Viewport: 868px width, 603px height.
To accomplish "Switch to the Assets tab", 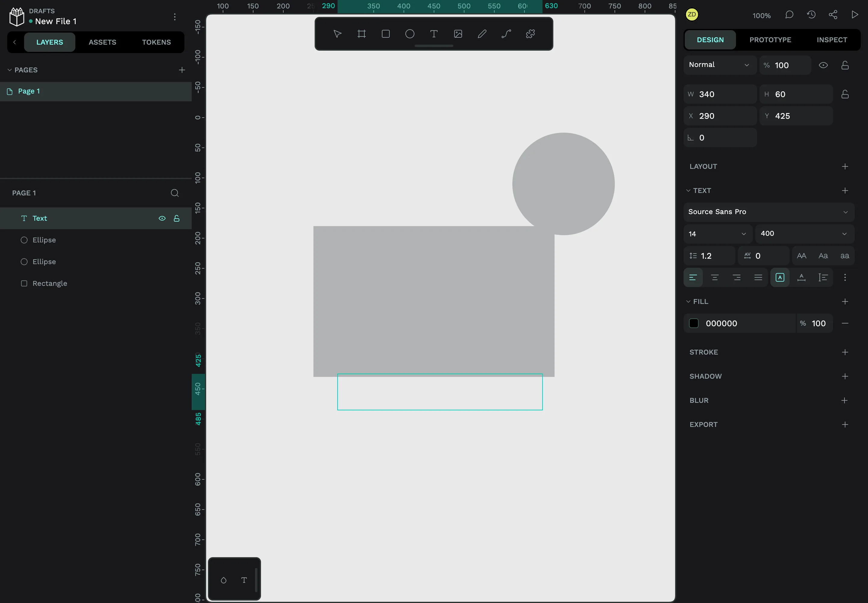I will pyautogui.click(x=102, y=42).
